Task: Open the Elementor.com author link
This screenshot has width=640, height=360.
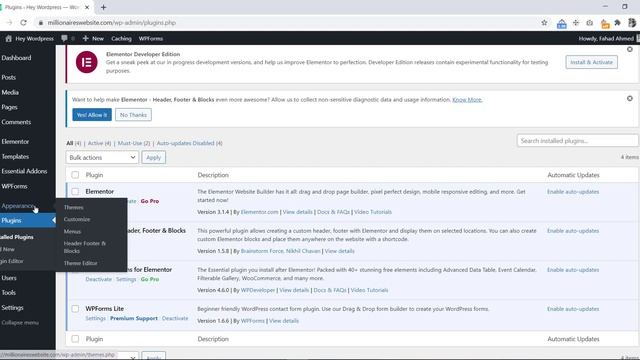Action: click(x=260, y=212)
